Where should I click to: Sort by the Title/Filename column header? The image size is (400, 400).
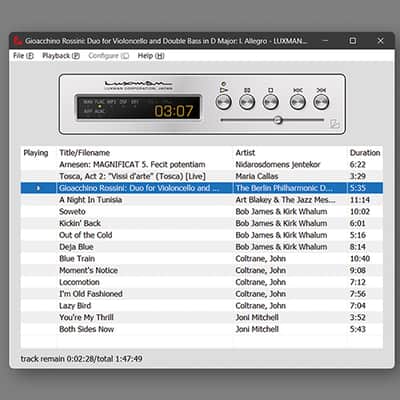coord(85,153)
